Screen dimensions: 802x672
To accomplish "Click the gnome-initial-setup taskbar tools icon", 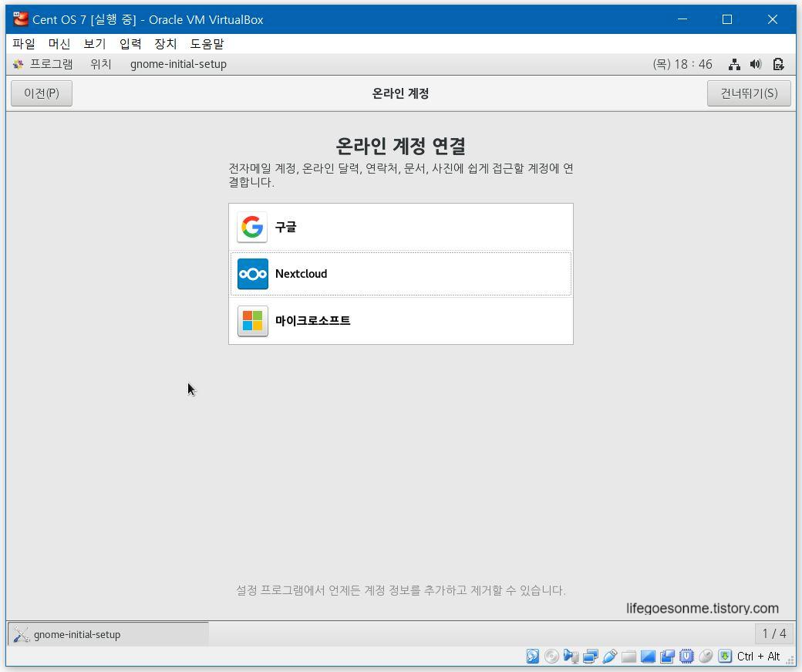I will point(21,635).
